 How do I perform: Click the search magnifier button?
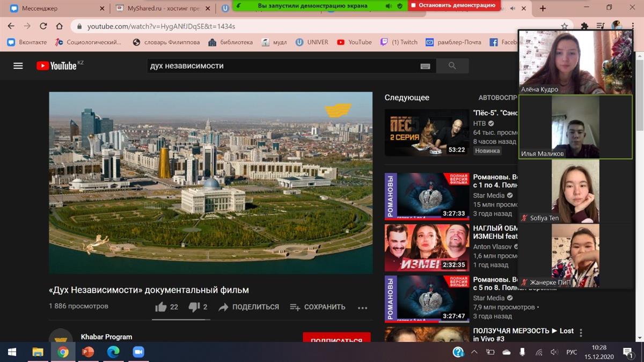[452, 66]
